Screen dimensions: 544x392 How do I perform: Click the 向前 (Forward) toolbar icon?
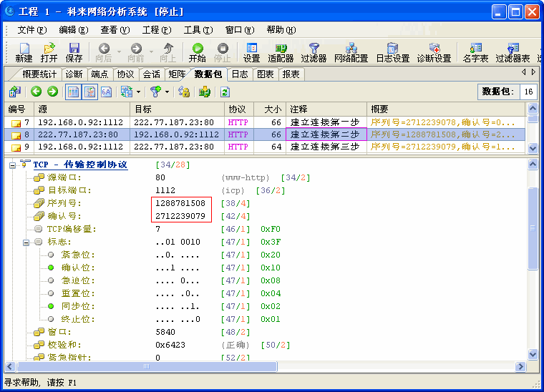coord(136,52)
